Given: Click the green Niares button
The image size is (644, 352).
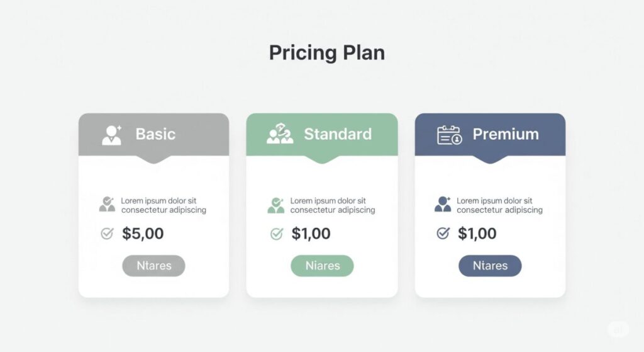Looking at the screenshot, I should [x=323, y=266].
